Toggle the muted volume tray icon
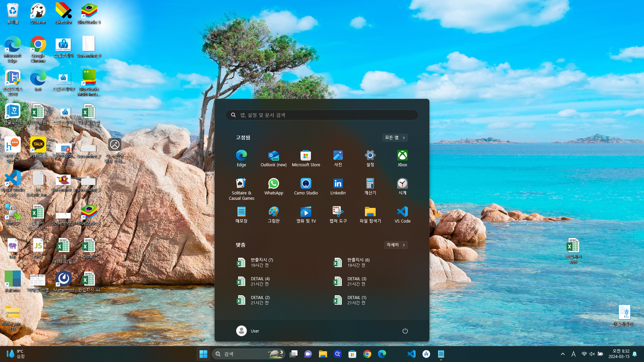Image resolution: width=644 pixels, height=362 pixels. pyautogui.click(x=592, y=354)
